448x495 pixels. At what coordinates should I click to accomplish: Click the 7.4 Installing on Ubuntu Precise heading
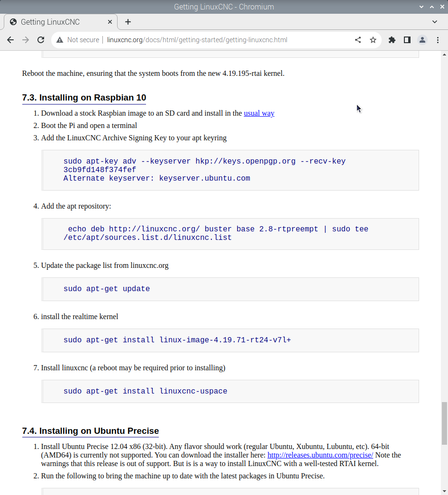[x=90, y=431]
